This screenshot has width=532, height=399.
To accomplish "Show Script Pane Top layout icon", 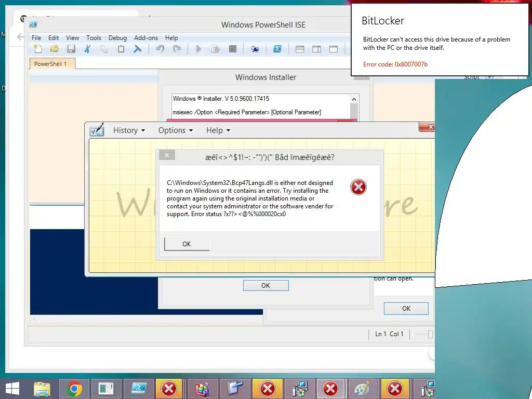I will tap(300, 49).
